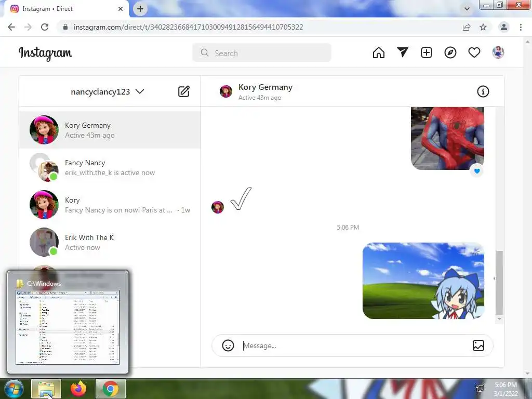Click Kory Germany name in chat header

click(265, 87)
